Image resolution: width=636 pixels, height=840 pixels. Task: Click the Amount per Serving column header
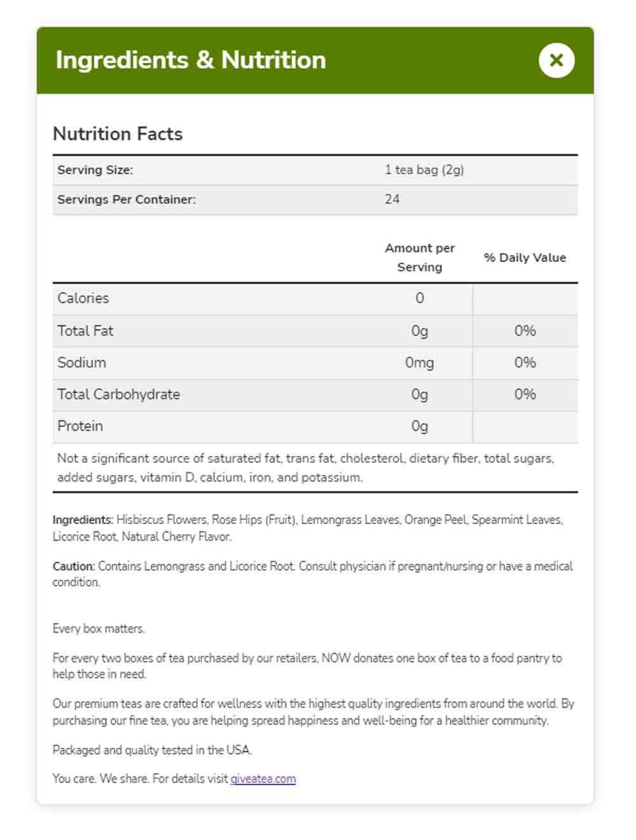click(x=420, y=258)
